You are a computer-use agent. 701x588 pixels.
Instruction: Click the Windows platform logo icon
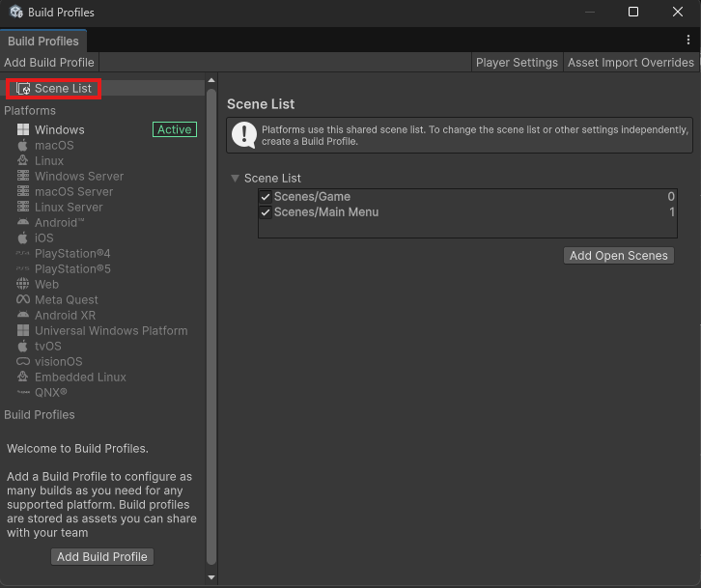pos(23,129)
